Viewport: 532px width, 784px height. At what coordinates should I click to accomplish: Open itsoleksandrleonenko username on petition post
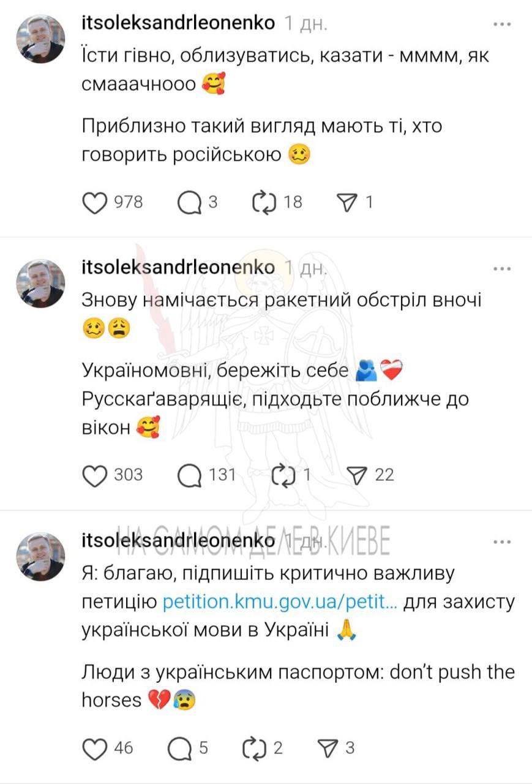(178, 541)
